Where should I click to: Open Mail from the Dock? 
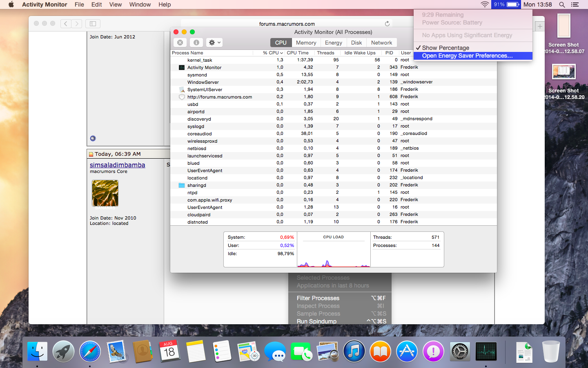pos(116,352)
